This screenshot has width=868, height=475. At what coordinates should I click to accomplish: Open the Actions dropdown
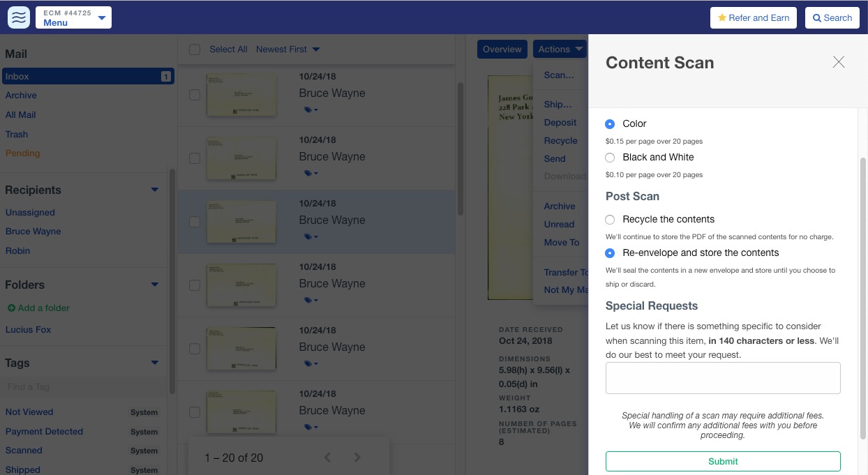click(x=560, y=49)
